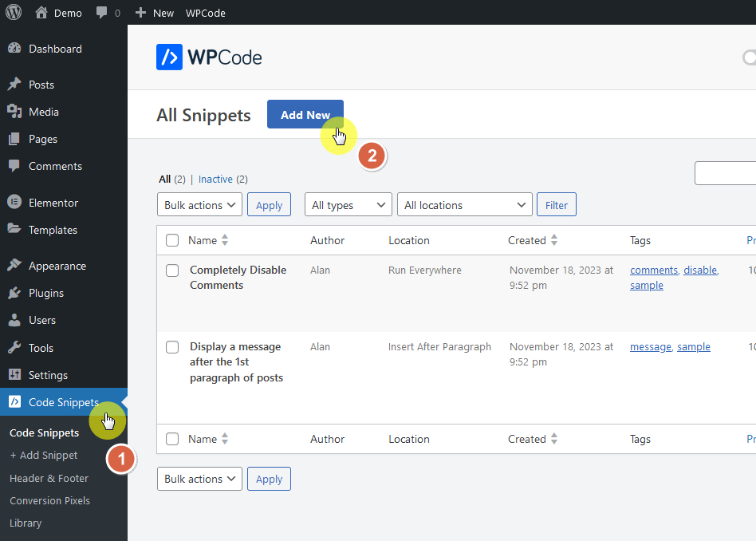
Task: Show Inactive snippets filter link
Action: [215, 179]
